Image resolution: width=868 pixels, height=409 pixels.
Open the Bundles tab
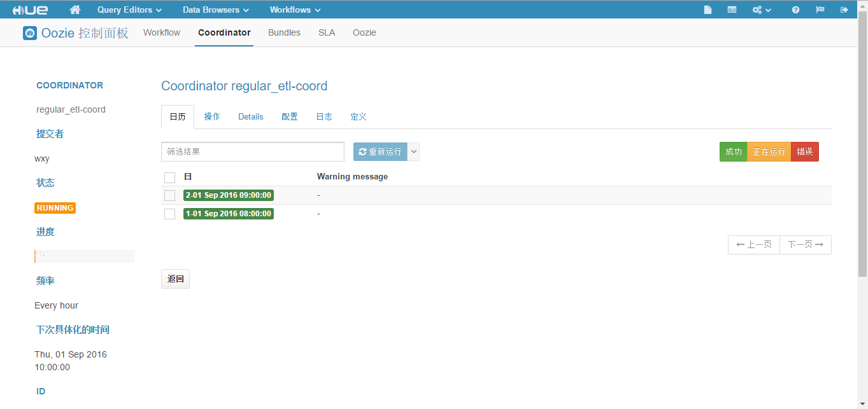(x=284, y=32)
